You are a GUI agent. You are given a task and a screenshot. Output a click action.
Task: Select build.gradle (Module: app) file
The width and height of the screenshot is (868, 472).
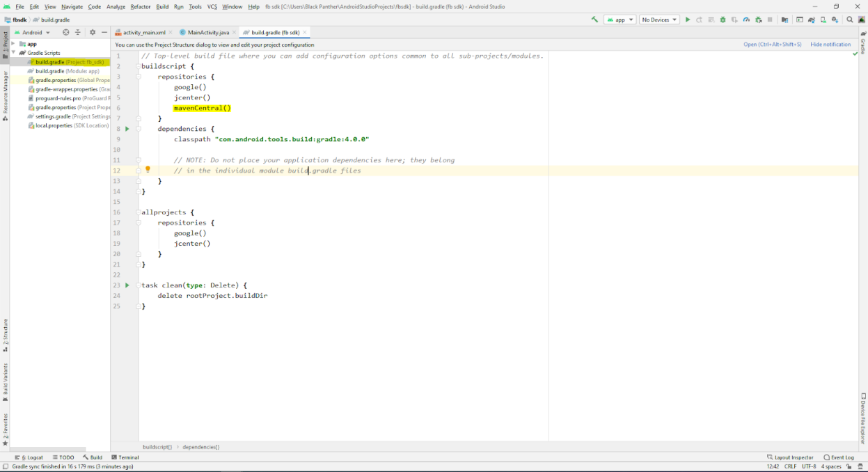[x=67, y=71]
